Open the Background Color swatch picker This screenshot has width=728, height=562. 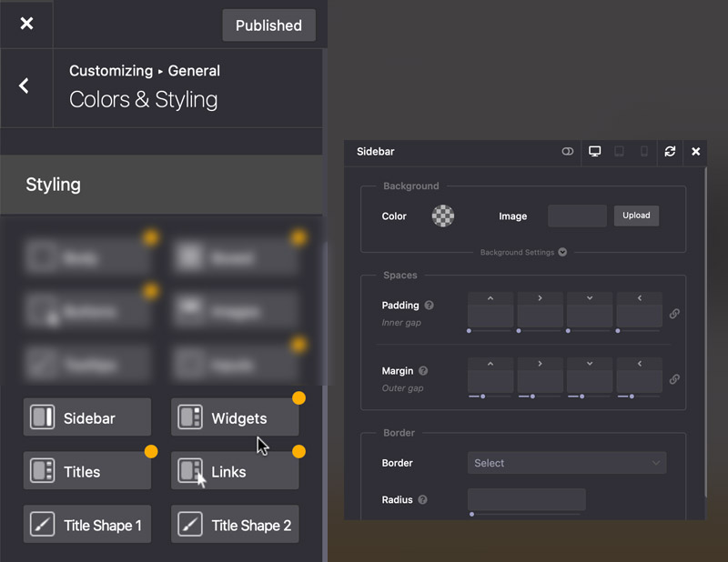click(443, 216)
